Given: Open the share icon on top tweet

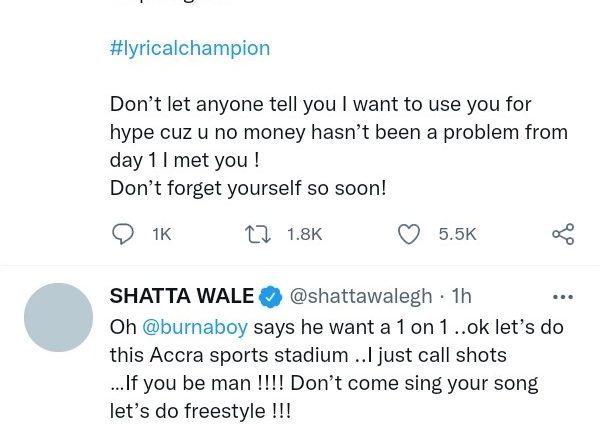Looking at the screenshot, I should pos(563,234).
